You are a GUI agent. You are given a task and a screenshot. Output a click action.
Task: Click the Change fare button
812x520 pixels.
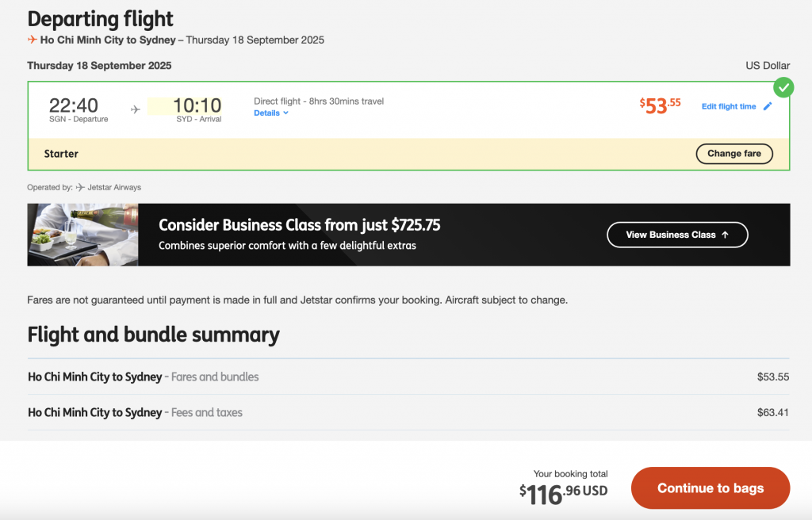(x=734, y=154)
